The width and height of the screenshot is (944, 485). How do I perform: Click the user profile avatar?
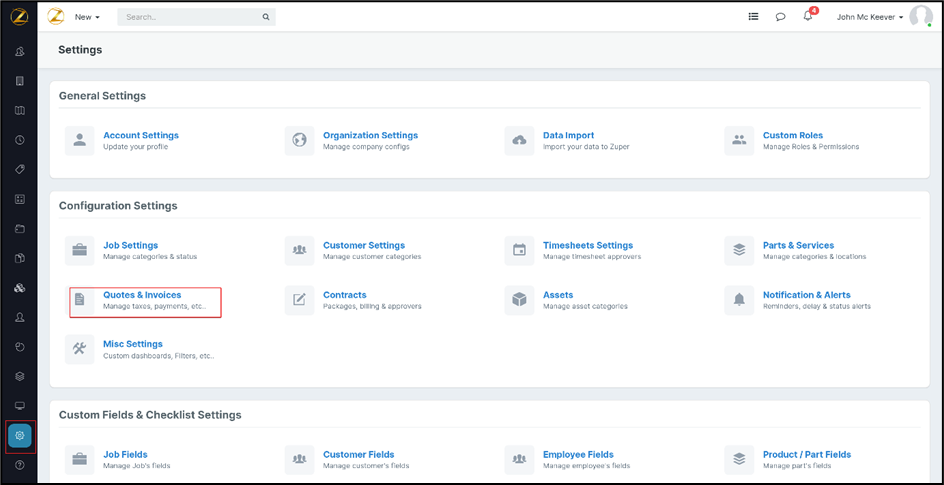(x=920, y=17)
